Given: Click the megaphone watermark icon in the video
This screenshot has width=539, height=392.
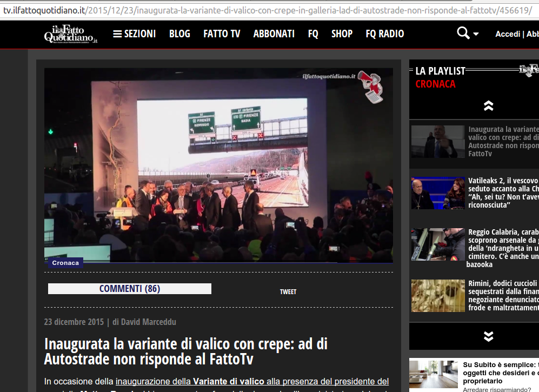Looking at the screenshot, I should coord(370,87).
